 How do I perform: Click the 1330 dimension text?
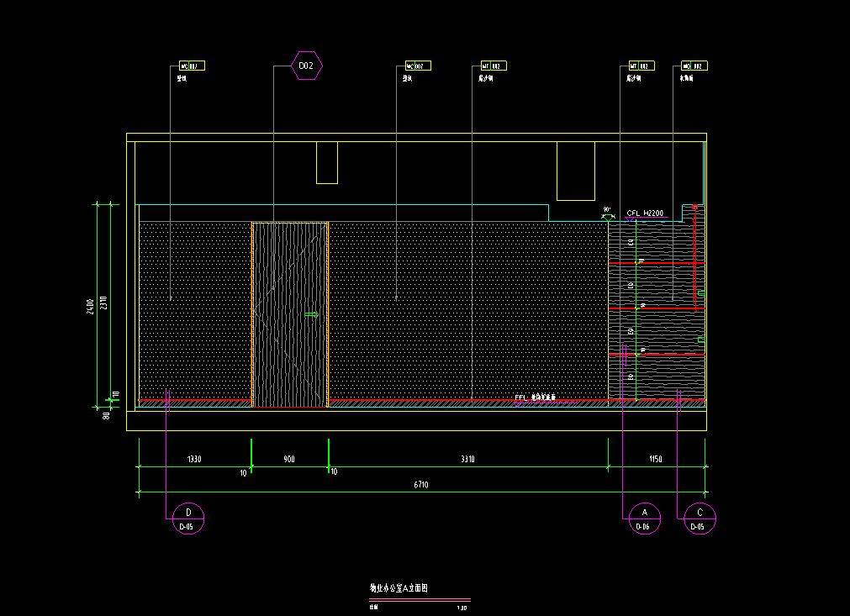[194, 459]
